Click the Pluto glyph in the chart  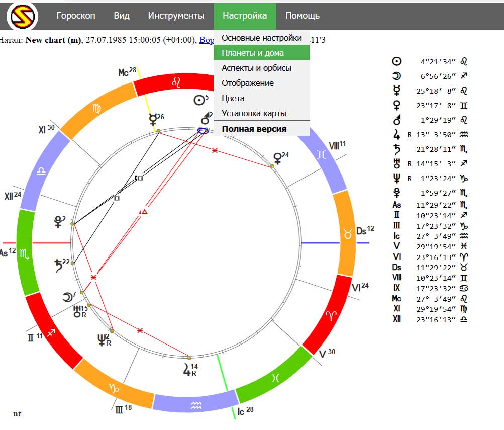point(58,222)
